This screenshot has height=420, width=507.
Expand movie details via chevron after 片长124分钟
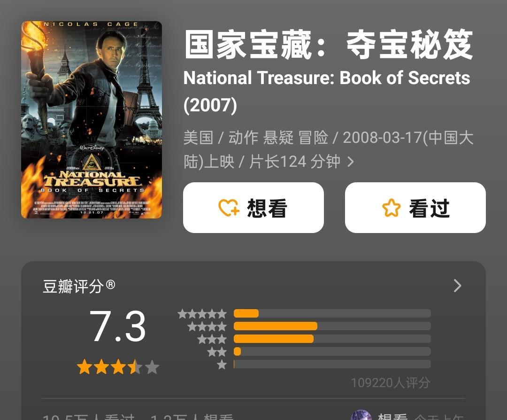tap(351, 162)
